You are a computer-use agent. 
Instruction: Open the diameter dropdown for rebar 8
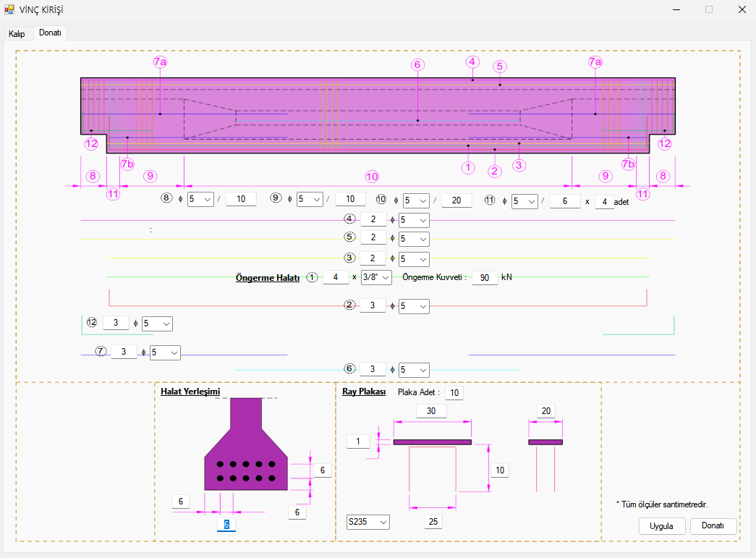(200, 199)
